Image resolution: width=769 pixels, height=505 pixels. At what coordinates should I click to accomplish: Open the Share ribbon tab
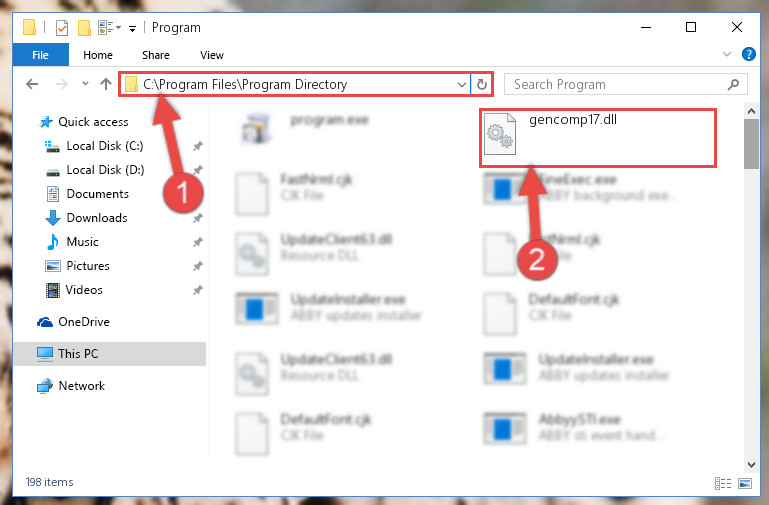[x=156, y=55]
